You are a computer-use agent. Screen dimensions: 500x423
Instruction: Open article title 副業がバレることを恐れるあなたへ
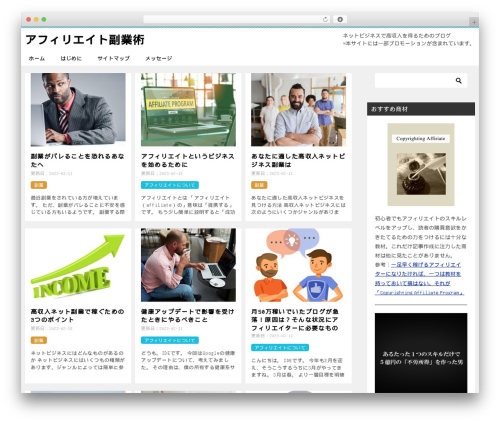[x=78, y=160]
